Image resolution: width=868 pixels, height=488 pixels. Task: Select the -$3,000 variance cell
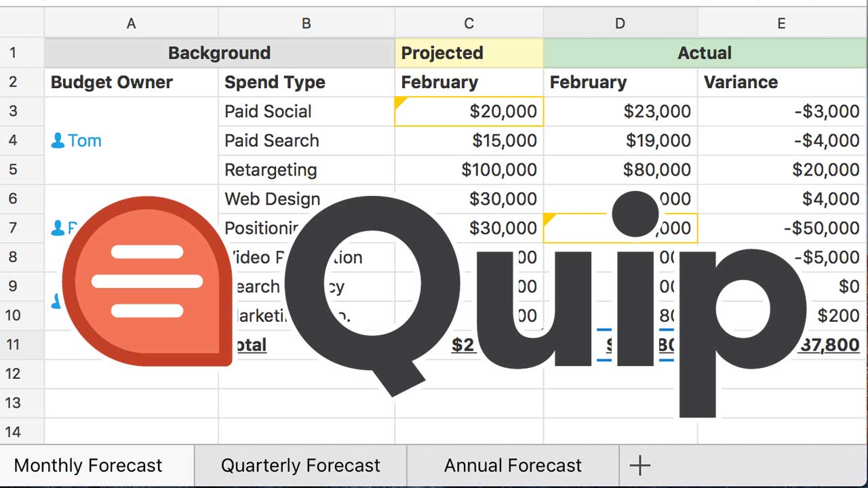[783, 111]
